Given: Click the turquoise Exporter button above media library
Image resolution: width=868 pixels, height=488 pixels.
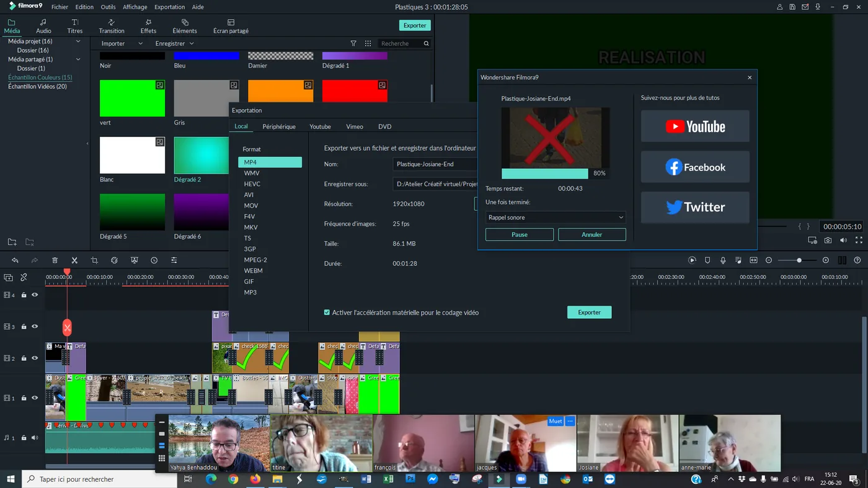Looking at the screenshot, I should [415, 25].
